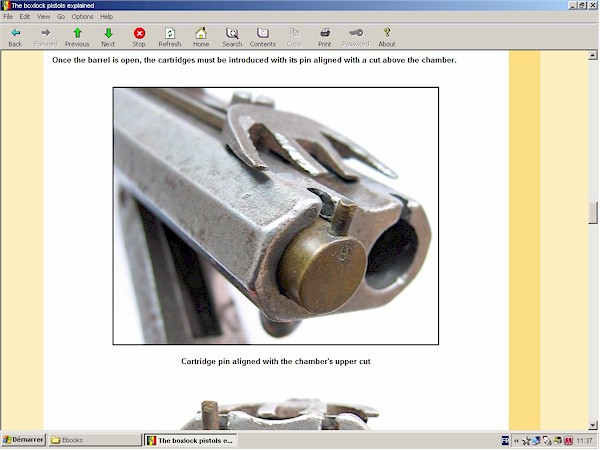The image size is (600, 450).
Task: Click the title 'The boxlock pistols explained'
Action: pos(53,5)
